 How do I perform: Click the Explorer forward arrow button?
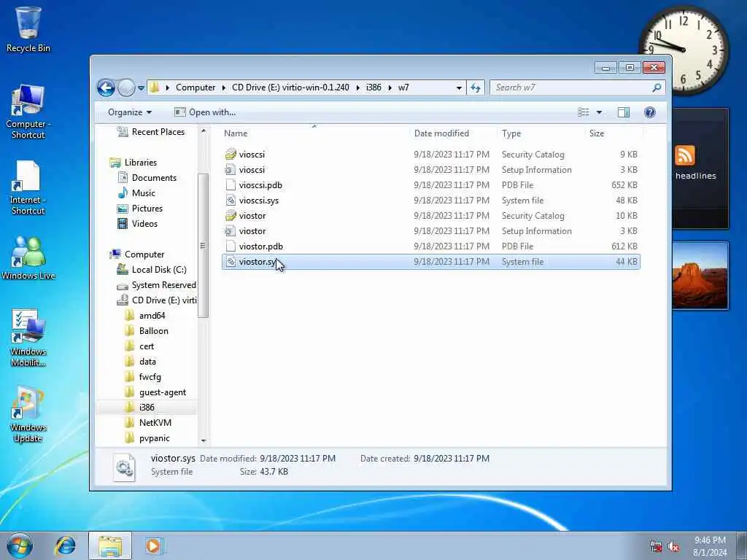tap(126, 87)
